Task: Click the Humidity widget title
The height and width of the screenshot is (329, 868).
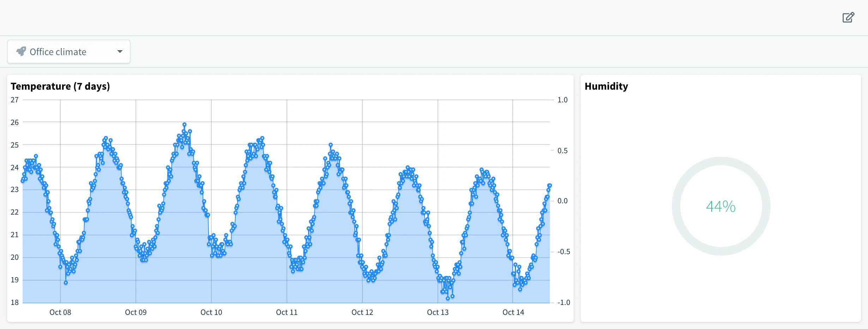Action: point(606,86)
